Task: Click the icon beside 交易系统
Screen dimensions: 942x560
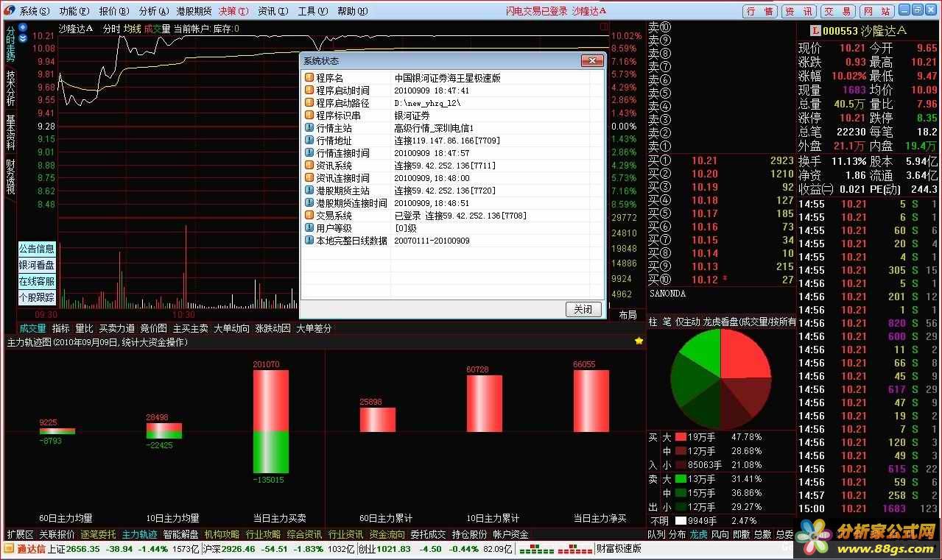Action: click(x=309, y=216)
